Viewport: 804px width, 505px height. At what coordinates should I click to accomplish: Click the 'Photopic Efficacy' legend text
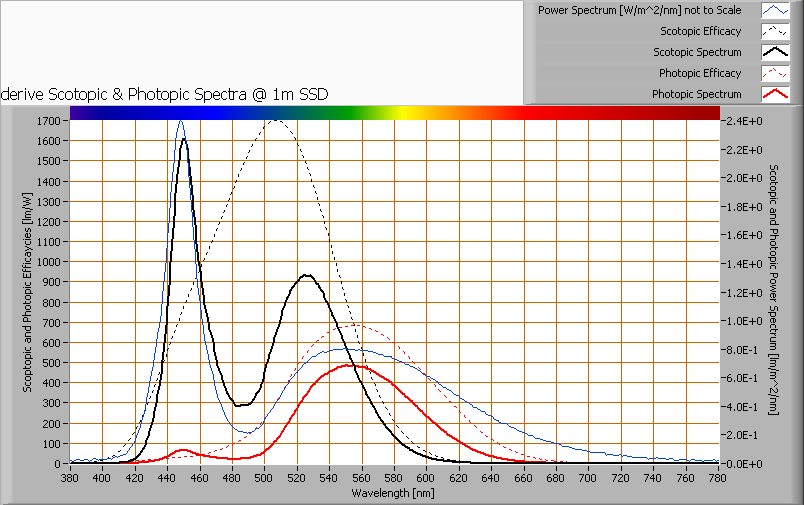(x=700, y=73)
